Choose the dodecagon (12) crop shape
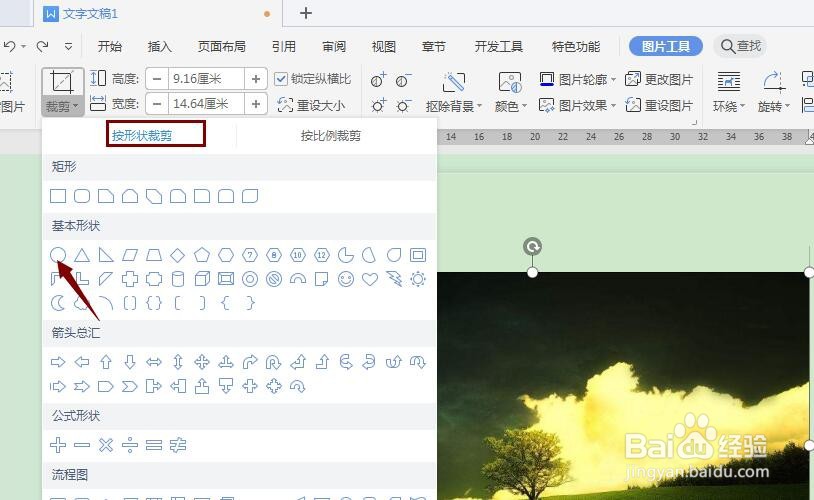The height and width of the screenshot is (500, 814). [322, 255]
